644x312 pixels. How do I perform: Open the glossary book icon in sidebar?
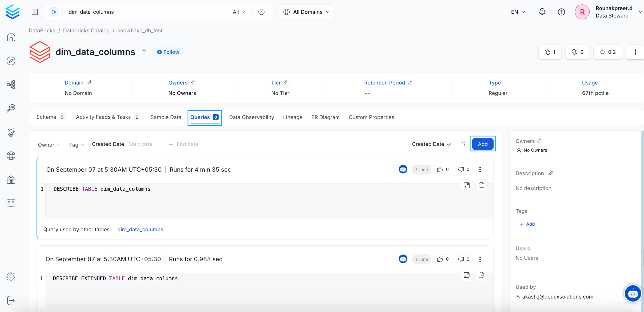pos(11,203)
